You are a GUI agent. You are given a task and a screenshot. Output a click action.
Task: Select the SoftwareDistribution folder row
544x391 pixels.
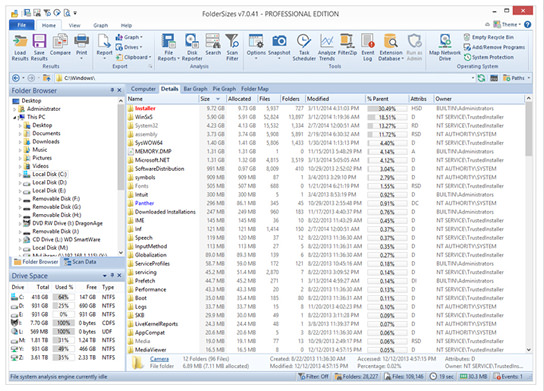[325, 169]
